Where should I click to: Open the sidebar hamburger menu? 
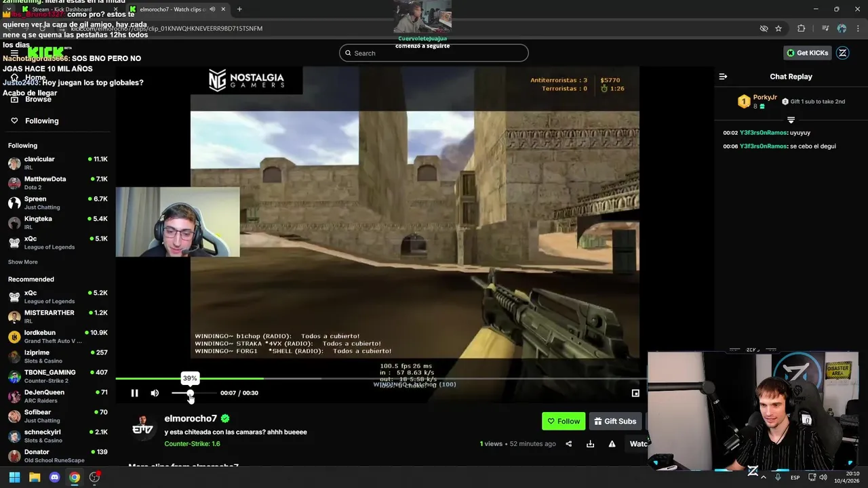pyautogui.click(x=14, y=53)
